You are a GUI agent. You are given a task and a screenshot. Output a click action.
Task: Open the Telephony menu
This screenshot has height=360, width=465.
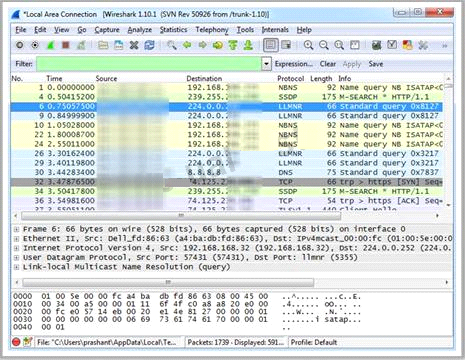click(x=212, y=30)
